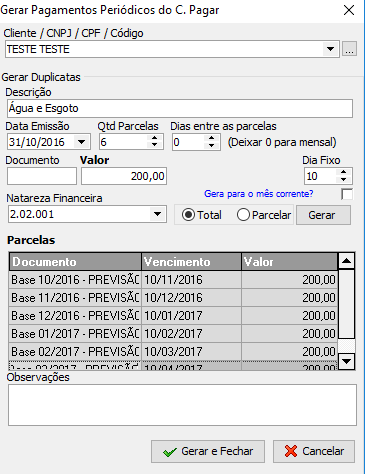365x474 pixels.
Task: Click the Qtd Parcelas value field
Action: click(x=123, y=142)
